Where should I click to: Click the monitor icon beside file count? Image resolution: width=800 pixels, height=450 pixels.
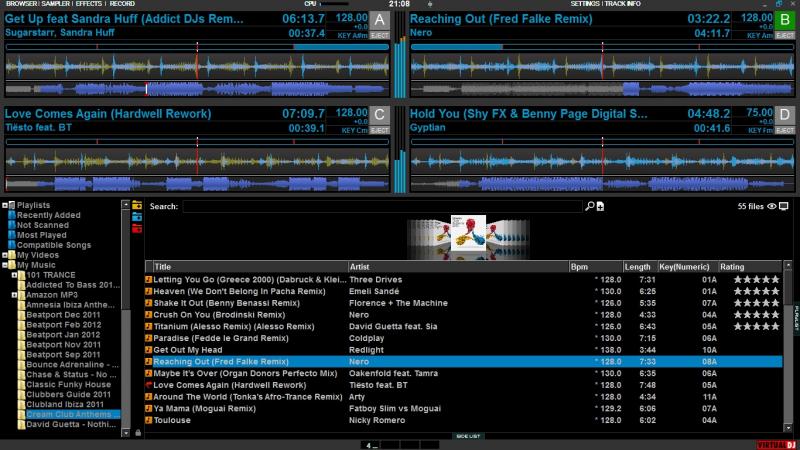[784, 206]
